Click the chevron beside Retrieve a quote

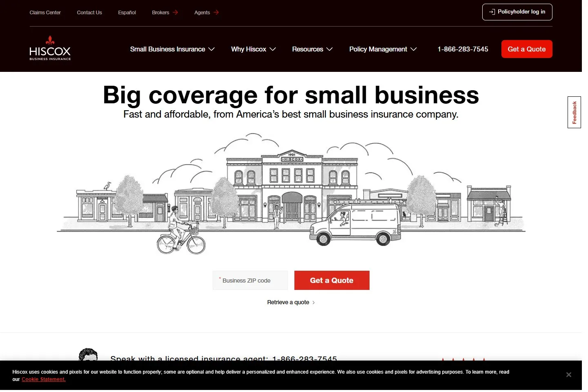313,303
